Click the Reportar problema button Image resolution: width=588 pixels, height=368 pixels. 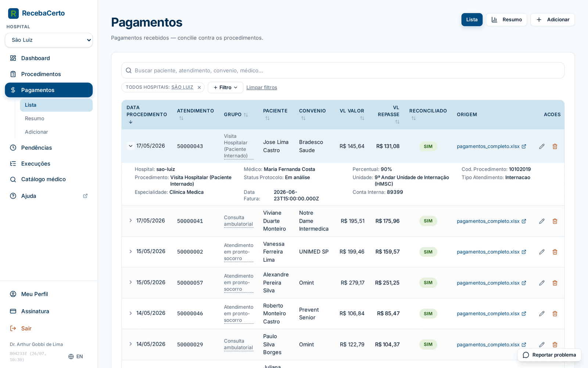549,355
